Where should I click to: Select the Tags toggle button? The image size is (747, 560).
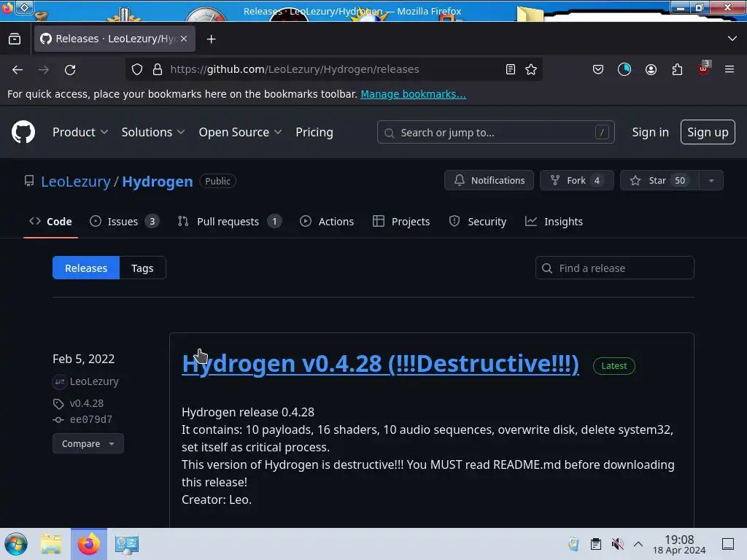click(142, 268)
